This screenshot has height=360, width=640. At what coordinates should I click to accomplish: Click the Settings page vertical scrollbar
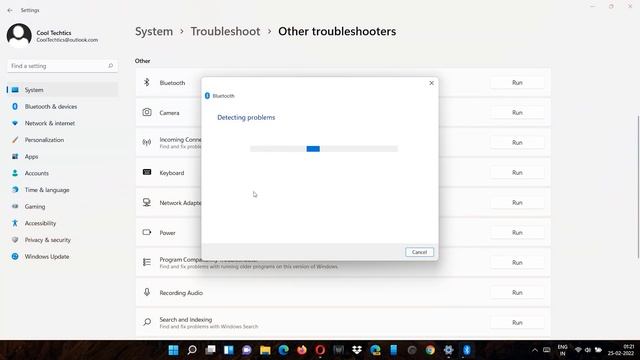pos(638,187)
